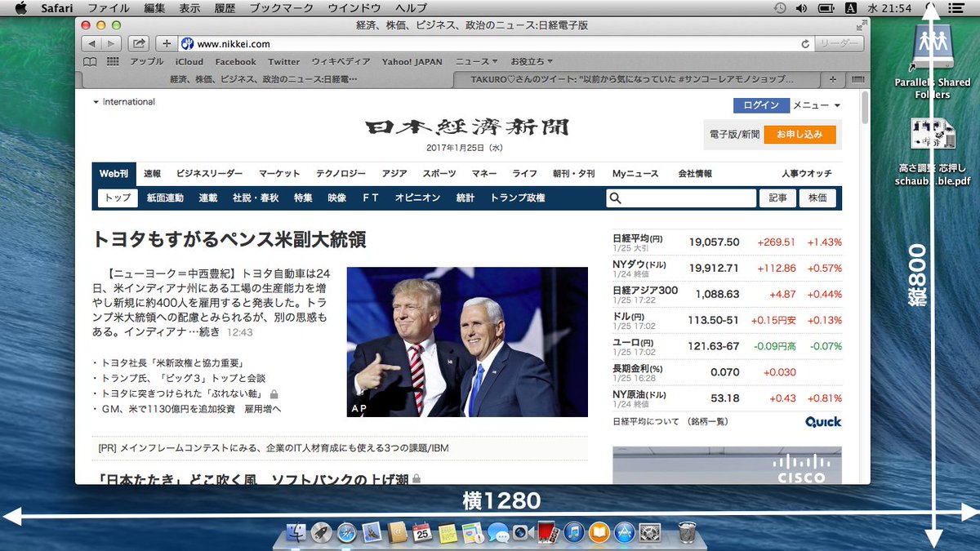Screen dimensions: 980x551
Task: Click the Facebook bookmark
Action: point(235,62)
